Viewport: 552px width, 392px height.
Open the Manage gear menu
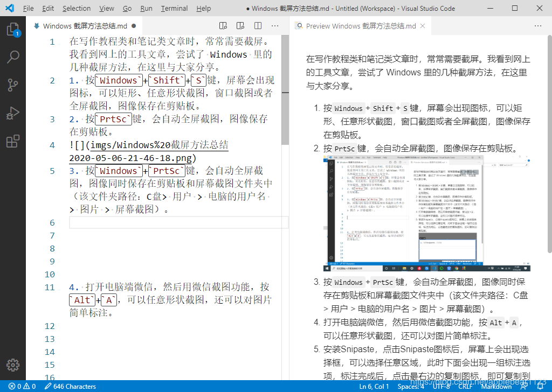tap(13, 365)
